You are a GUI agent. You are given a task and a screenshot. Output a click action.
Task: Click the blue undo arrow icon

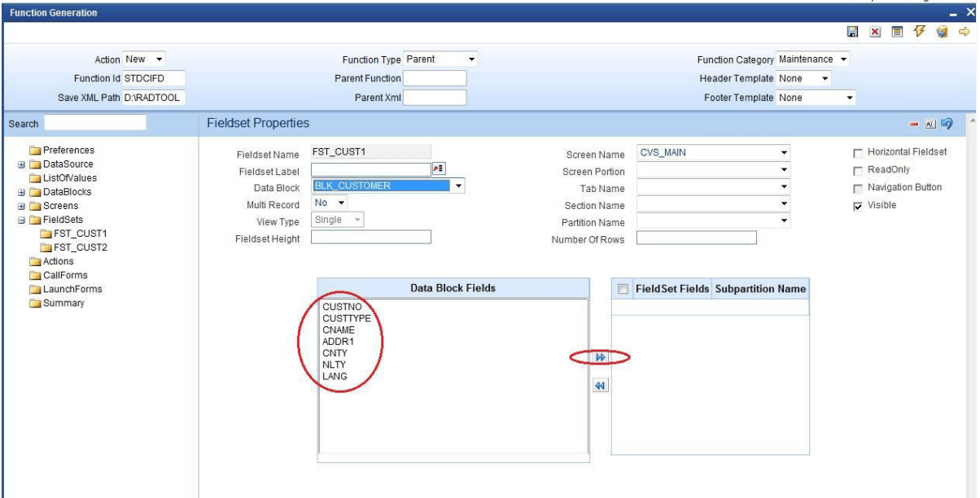pos(947,124)
